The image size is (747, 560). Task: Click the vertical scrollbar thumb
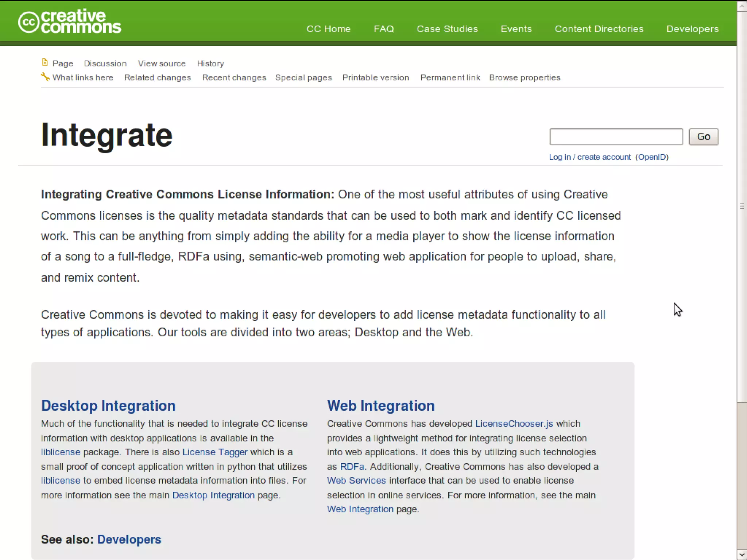(x=742, y=206)
